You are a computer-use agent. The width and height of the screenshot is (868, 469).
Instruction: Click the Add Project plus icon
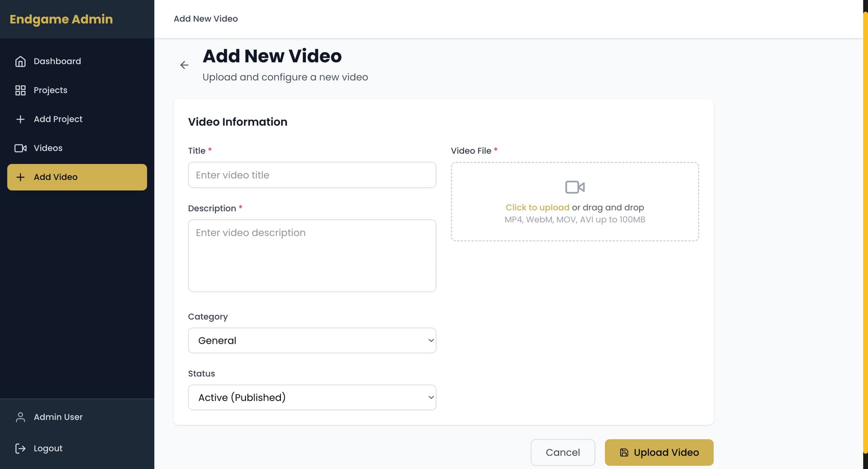(20, 119)
